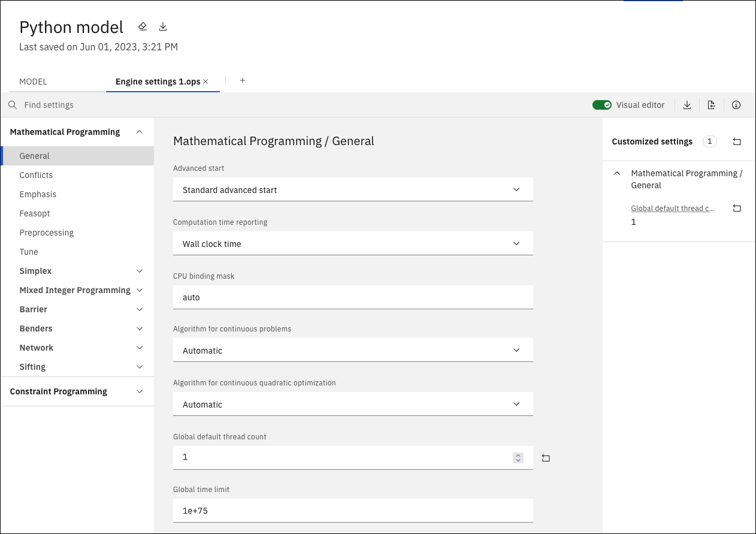756x534 pixels.
Task: Expand Mixed Integer Programming category
Action: [140, 290]
